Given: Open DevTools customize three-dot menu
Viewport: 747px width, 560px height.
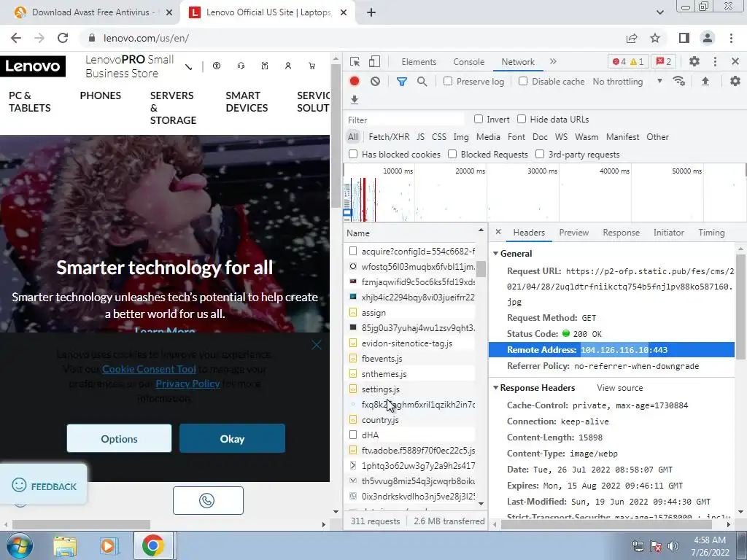Looking at the screenshot, I should pyautogui.click(x=715, y=61).
